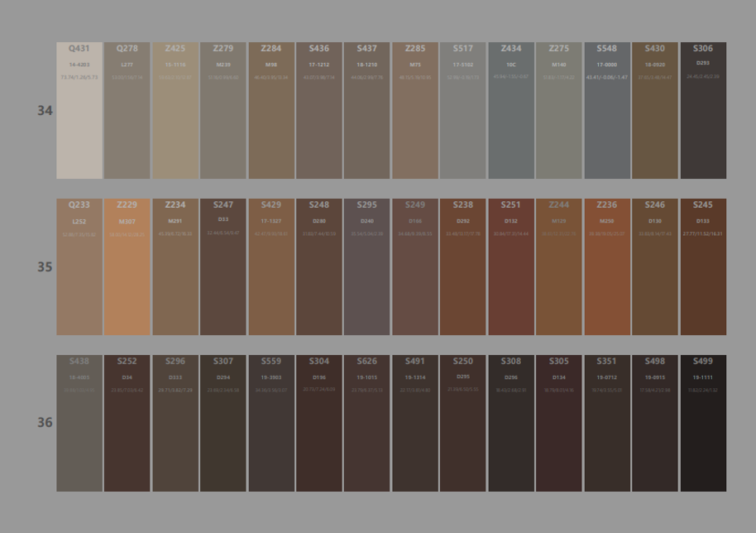Select the S491 dark brown swatch

pyautogui.click(x=415, y=423)
